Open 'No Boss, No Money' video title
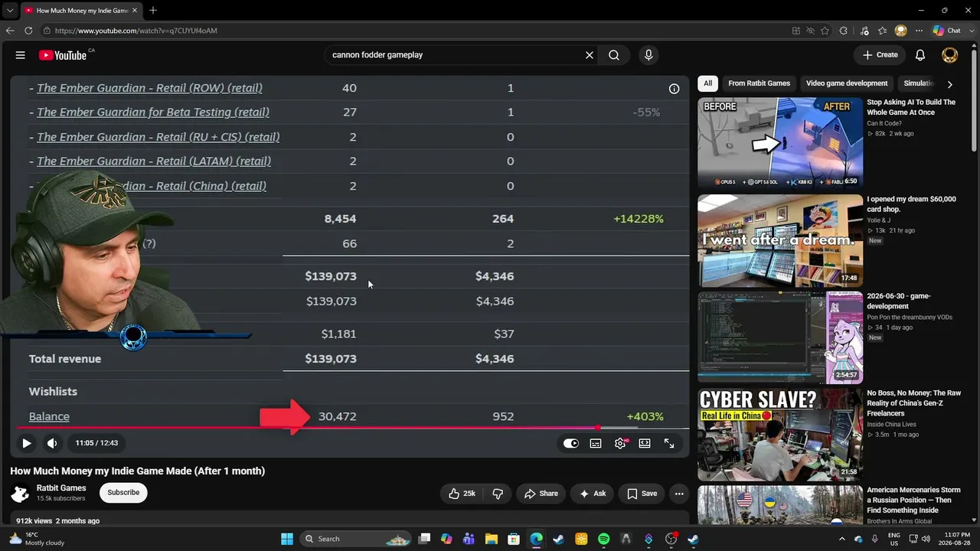The image size is (980, 551). 913,403
